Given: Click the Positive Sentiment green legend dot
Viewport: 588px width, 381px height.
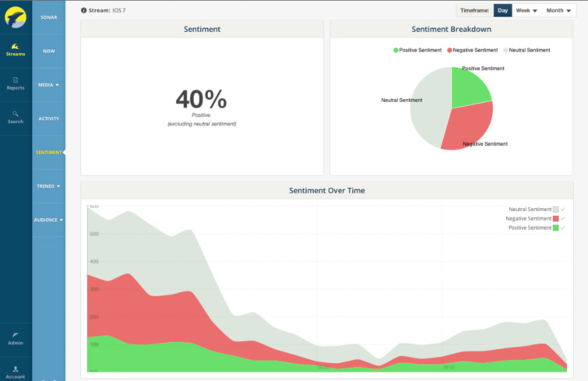Looking at the screenshot, I should point(396,50).
